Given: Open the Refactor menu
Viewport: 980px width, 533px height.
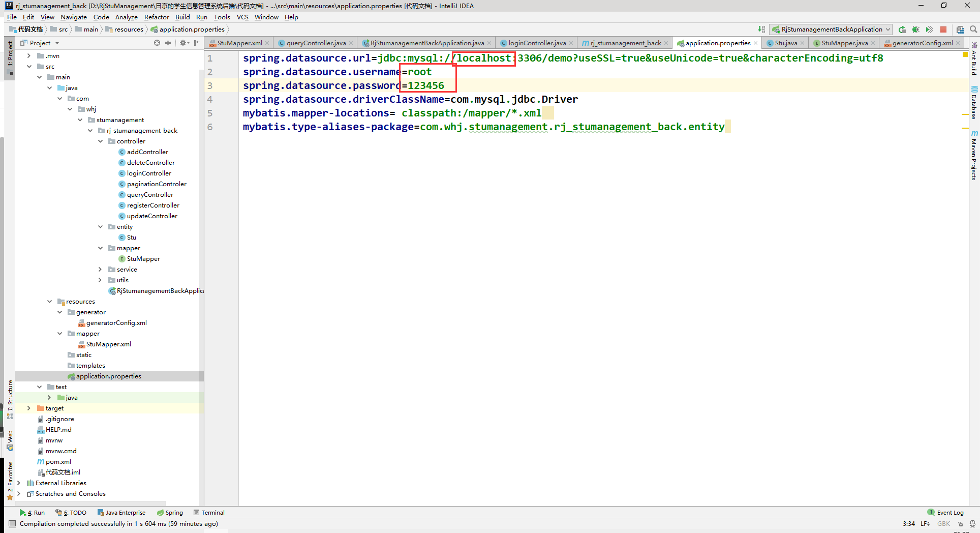Looking at the screenshot, I should click(157, 17).
